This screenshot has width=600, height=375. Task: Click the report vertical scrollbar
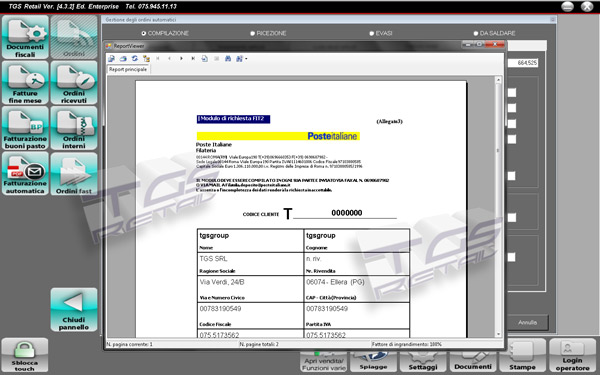pyautogui.click(x=498, y=207)
